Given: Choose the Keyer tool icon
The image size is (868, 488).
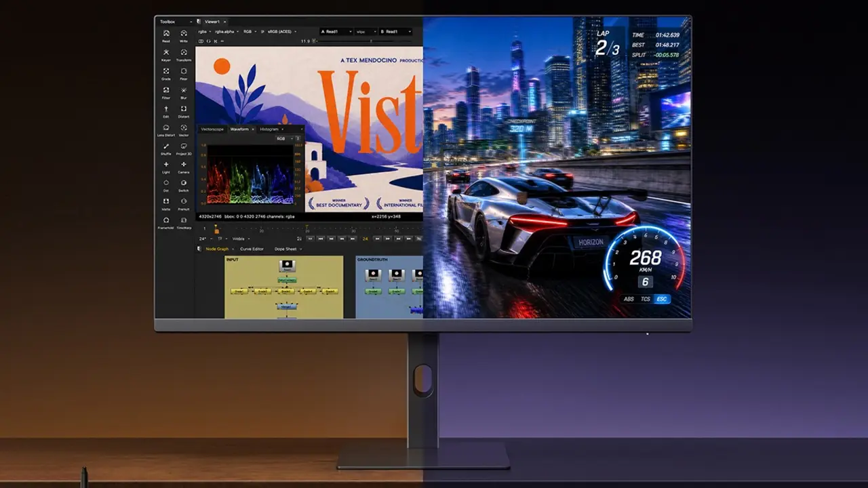Looking at the screenshot, I should [x=166, y=53].
